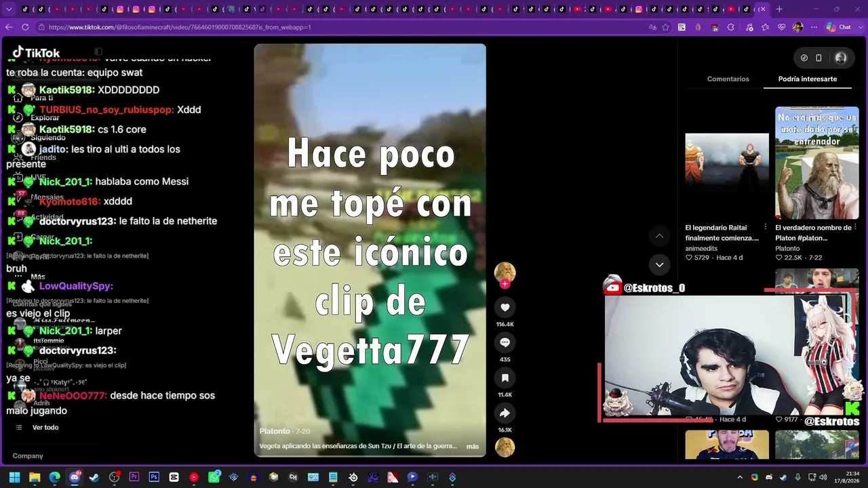Open the Platonto author under recommended video
868x488 pixels.
click(788, 249)
